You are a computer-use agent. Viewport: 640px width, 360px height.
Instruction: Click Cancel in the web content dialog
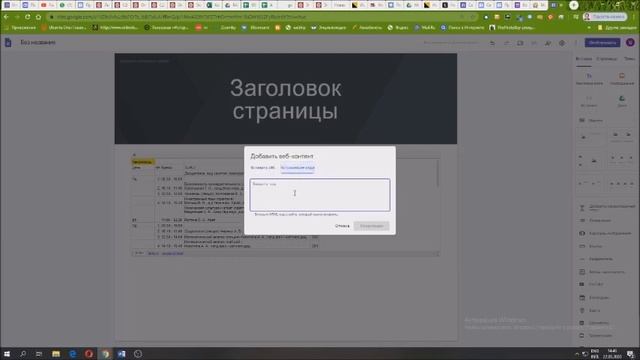tap(342, 226)
